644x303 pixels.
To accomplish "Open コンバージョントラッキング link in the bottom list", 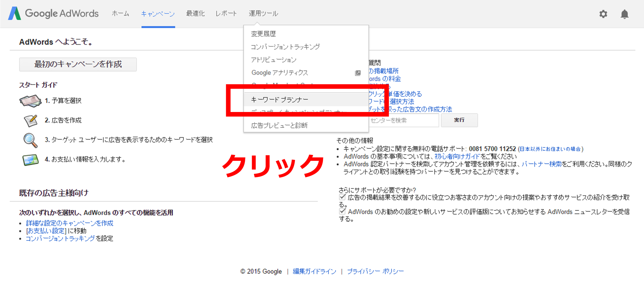I will tap(60, 239).
